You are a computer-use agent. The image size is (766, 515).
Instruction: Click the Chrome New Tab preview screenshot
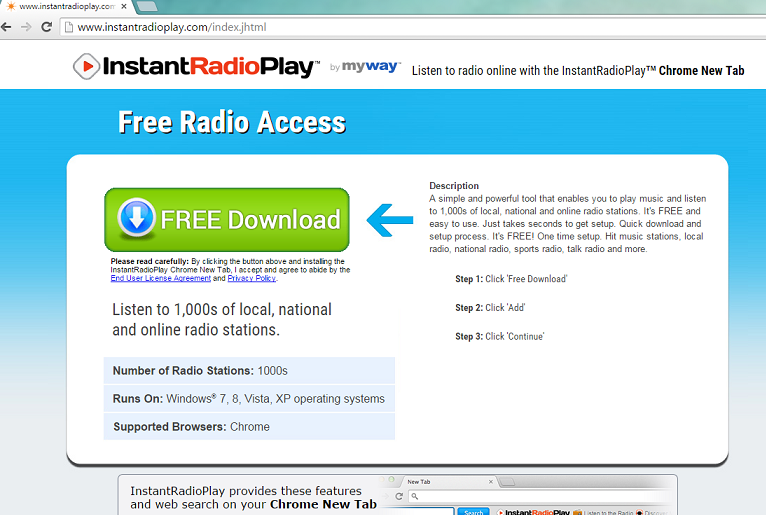[x=530, y=496]
